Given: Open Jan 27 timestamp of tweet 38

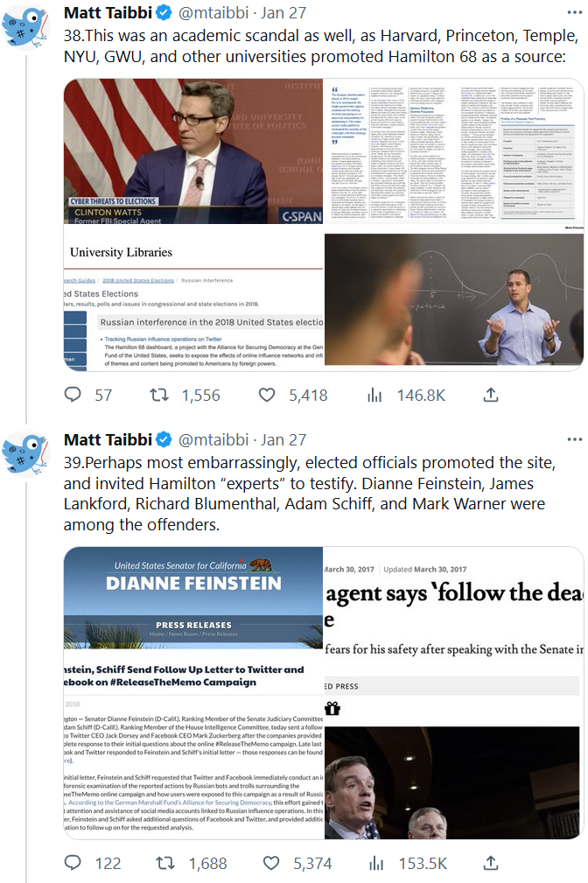Looking at the screenshot, I should pyautogui.click(x=283, y=12).
